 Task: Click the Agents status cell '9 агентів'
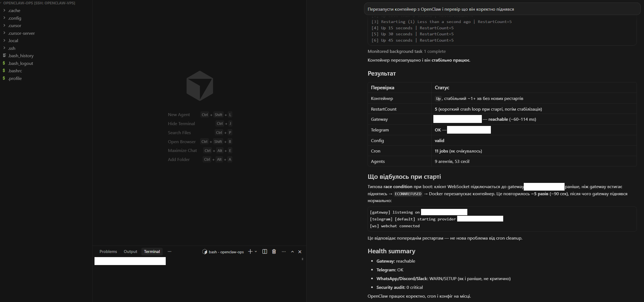pos(452,162)
